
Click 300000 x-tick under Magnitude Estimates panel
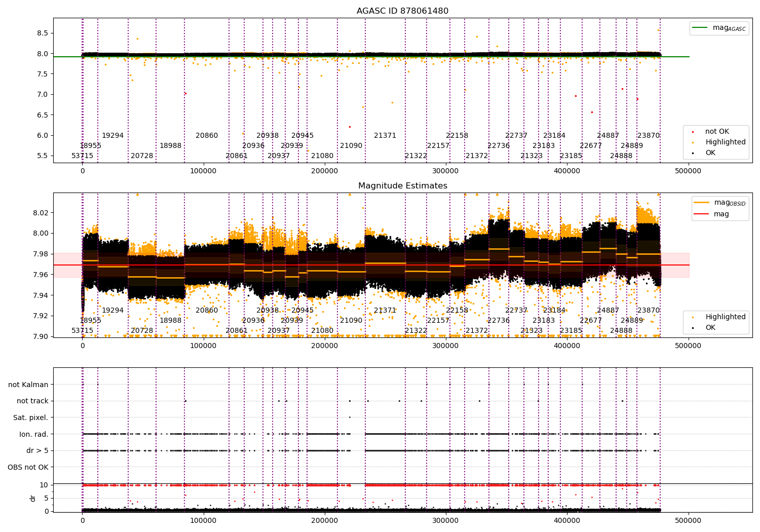coord(446,346)
